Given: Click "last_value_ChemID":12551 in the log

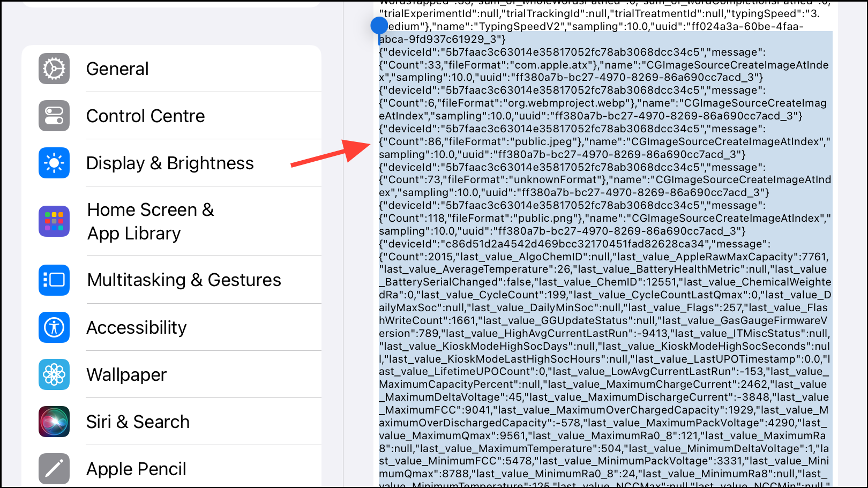Looking at the screenshot, I should click(x=608, y=282).
